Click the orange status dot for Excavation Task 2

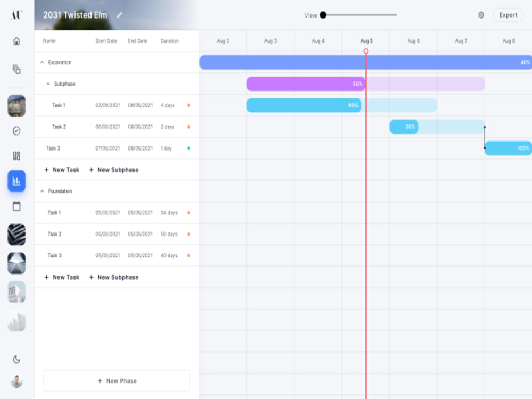[189, 127]
